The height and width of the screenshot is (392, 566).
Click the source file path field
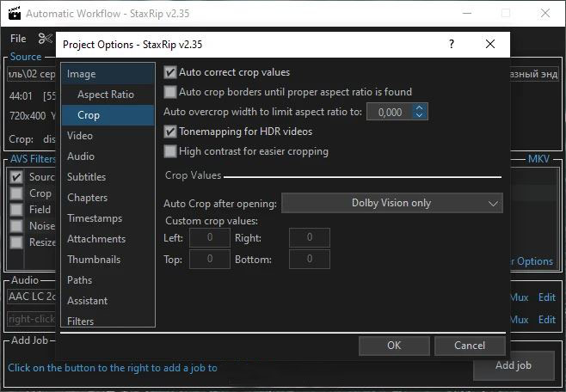32,74
